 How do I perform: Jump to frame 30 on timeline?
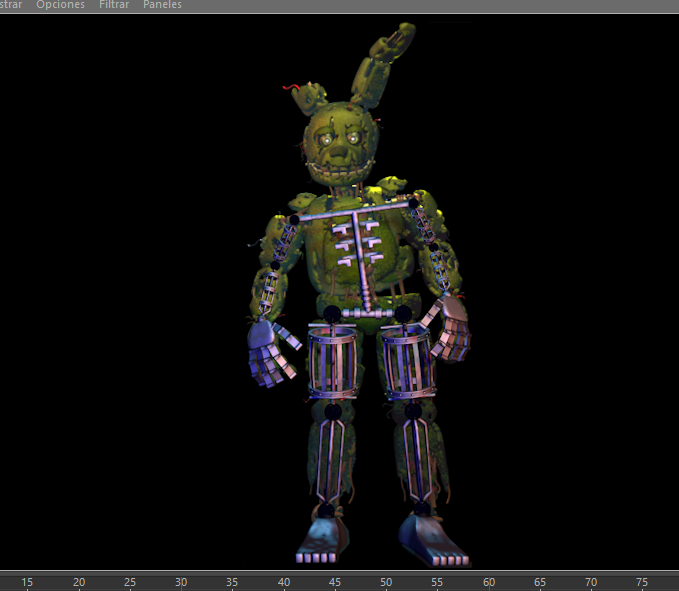point(181,582)
